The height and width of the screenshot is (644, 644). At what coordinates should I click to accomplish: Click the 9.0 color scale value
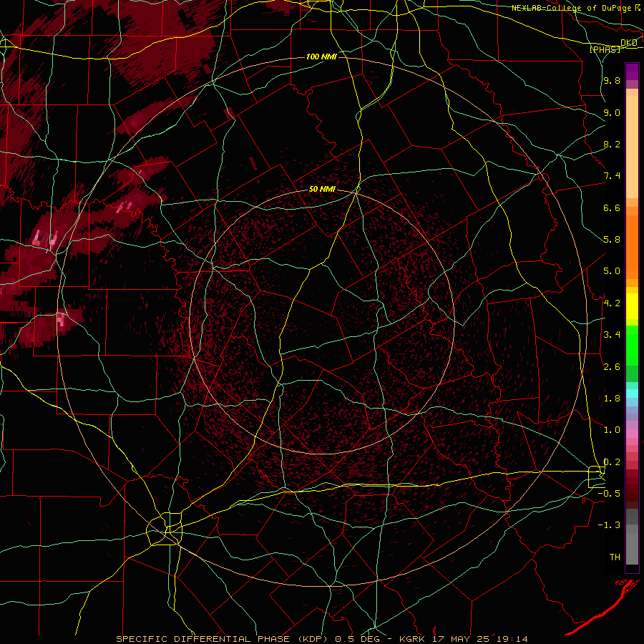612,113
